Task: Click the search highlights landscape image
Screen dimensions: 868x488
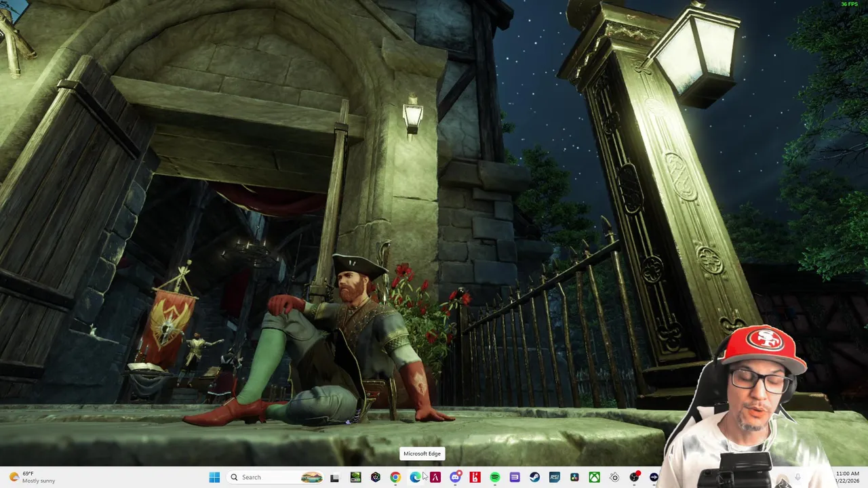Action: pos(311,477)
